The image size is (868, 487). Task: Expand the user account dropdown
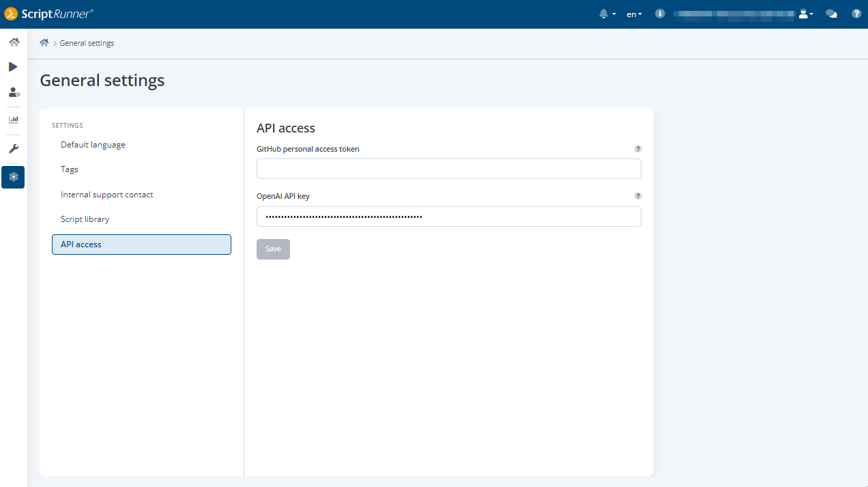coord(806,14)
